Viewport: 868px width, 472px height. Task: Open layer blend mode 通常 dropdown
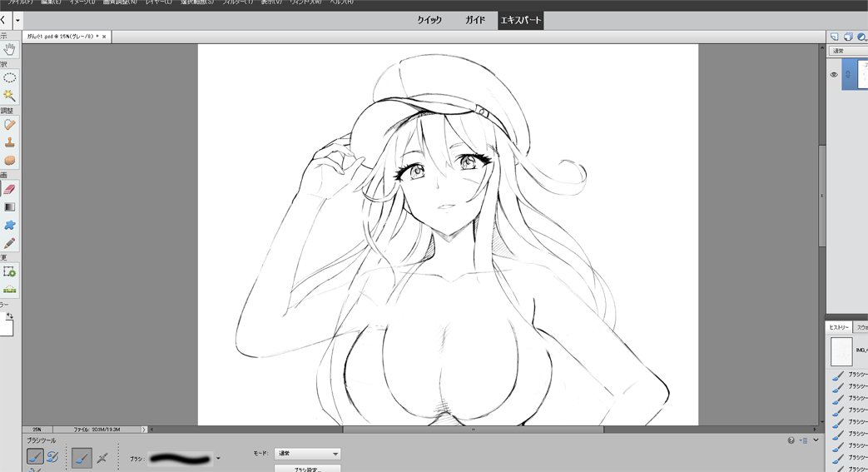(x=849, y=51)
